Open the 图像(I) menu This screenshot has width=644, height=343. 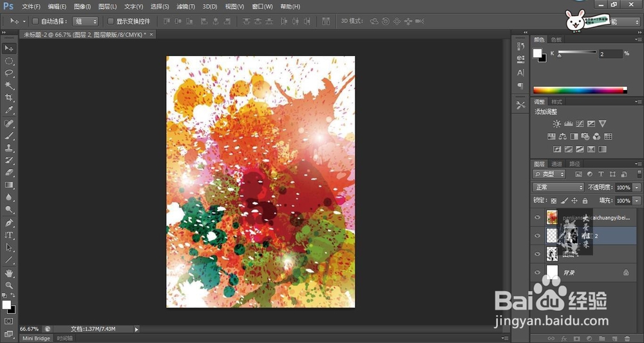pos(82,6)
